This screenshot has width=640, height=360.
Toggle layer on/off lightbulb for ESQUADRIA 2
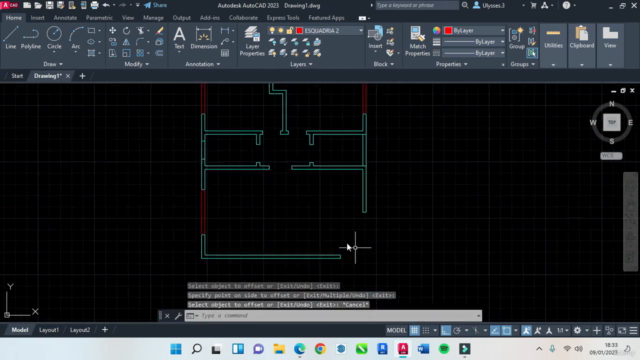272,31
